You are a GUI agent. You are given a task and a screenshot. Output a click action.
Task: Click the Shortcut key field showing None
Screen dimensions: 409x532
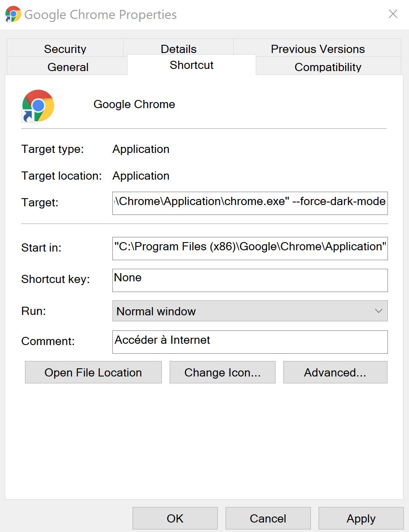pyautogui.click(x=250, y=280)
